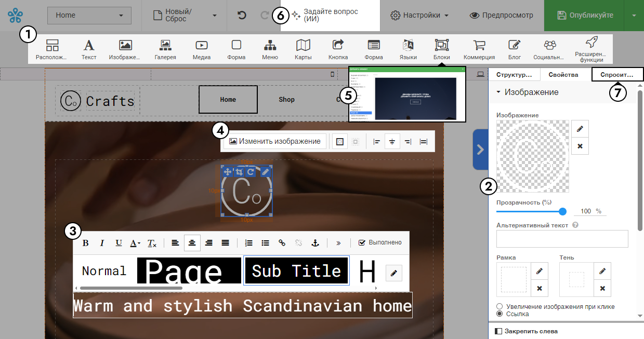This screenshot has height=339, width=644.
Task: Insert anchor using the anchor icon
Action: pyautogui.click(x=314, y=242)
